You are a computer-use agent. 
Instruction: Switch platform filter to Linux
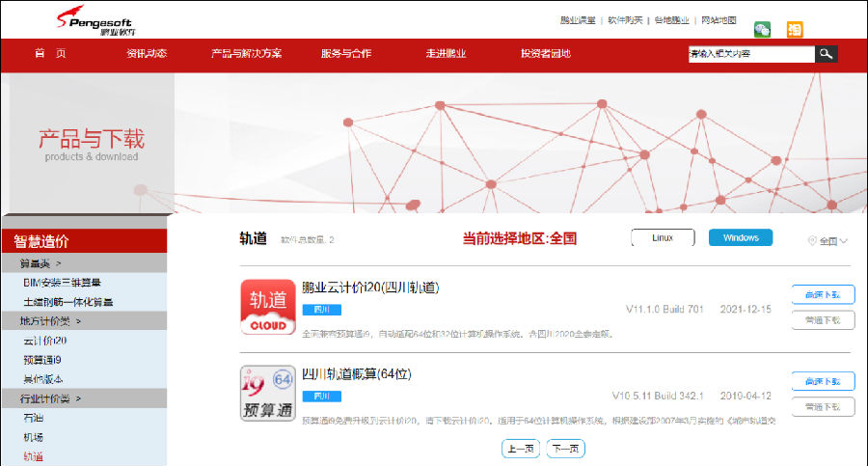[x=663, y=238]
